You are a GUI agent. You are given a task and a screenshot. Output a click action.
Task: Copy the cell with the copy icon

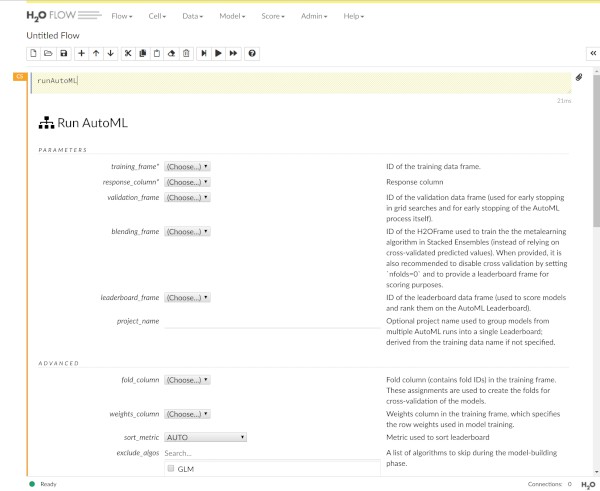[x=142, y=53]
